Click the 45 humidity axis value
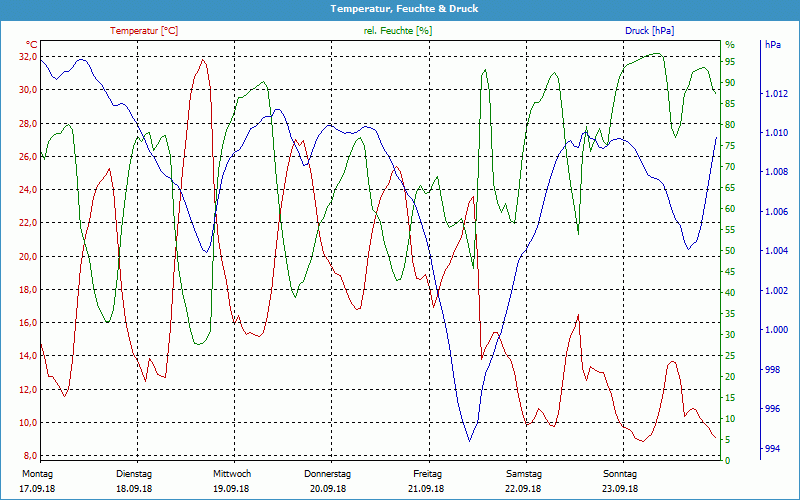The height and width of the screenshot is (500, 800). click(730, 272)
